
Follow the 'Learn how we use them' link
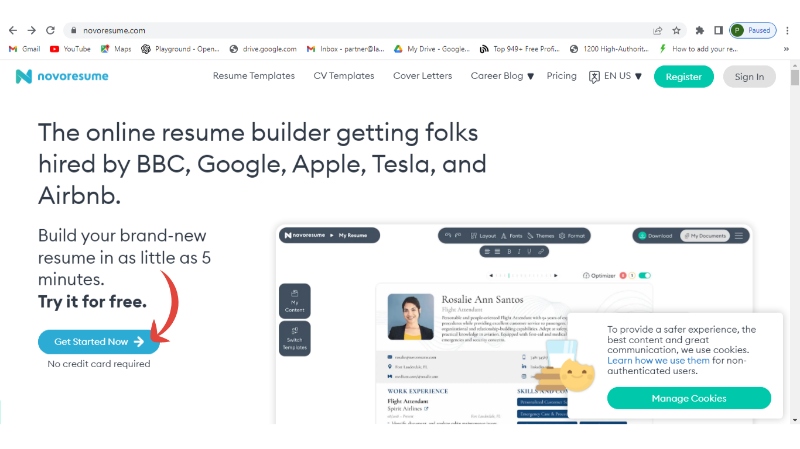pyautogui.click(x=658, y=360)
